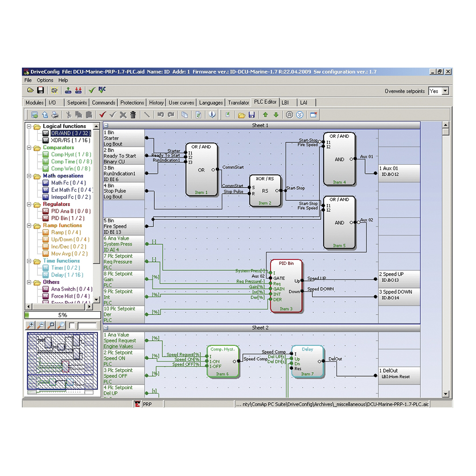Toggle expand-all sheets with the double chevron circle

coord(299,114)
